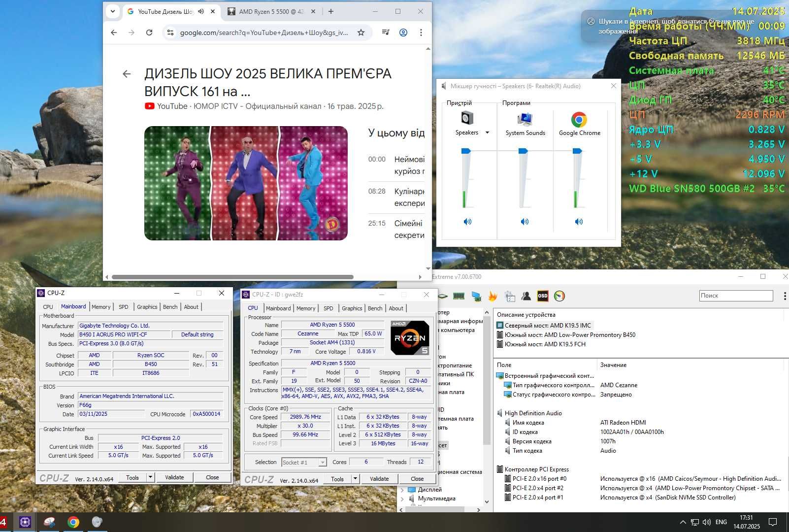Viewport: 789px width, 532px height.
Task: Open the AIDA64 three-dot options menu
Action: click(x=785, y=296)
